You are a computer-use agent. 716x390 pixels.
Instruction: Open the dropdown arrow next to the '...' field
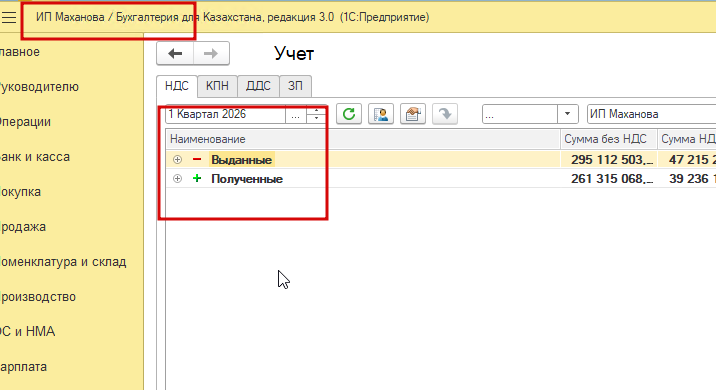point(568,114)
